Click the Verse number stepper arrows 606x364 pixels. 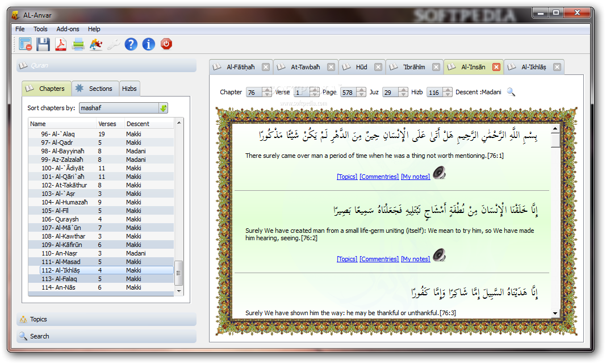click(x=315, y=92)
